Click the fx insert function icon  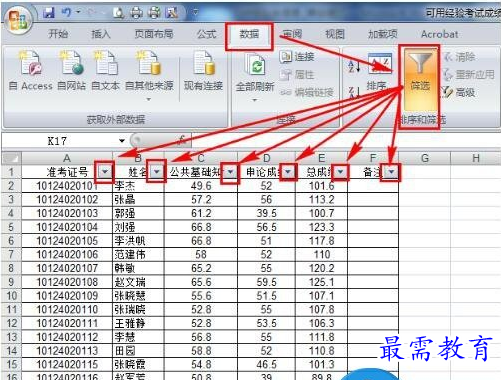coord(182,140)
